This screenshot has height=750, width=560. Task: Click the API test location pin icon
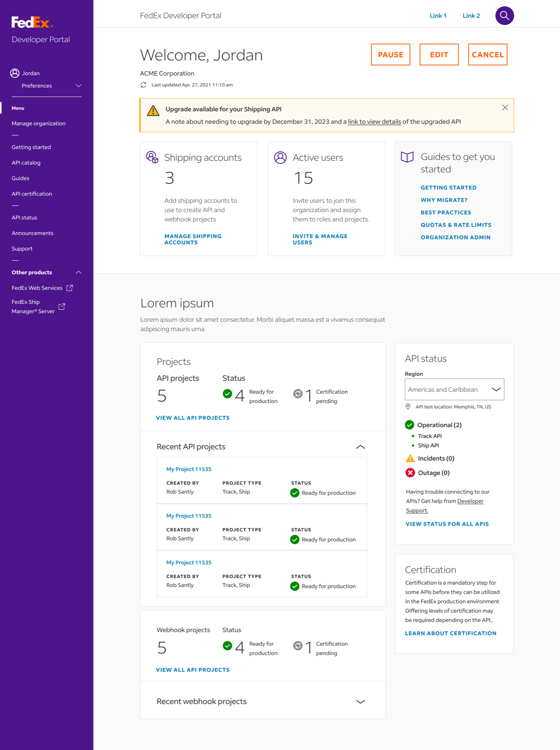click(x=408, y=407)
